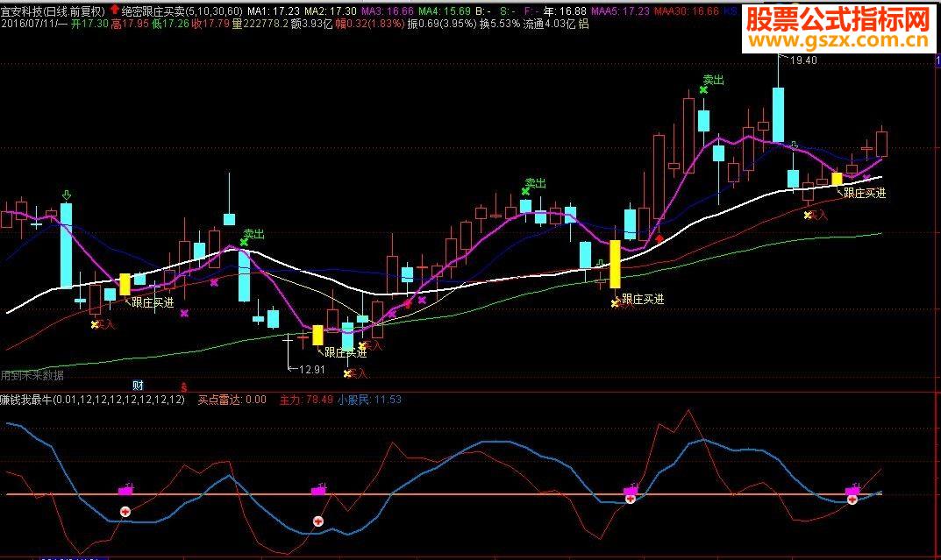Click the 买点雷达: 0.00 readout
Image resolution: width=941 pixels, height=560 pixels.
[x=232, y=400]
